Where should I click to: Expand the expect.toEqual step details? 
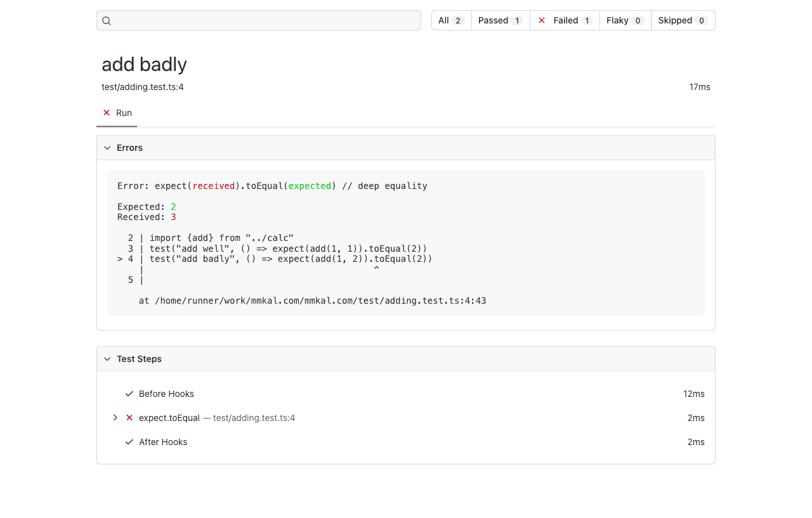115,418
